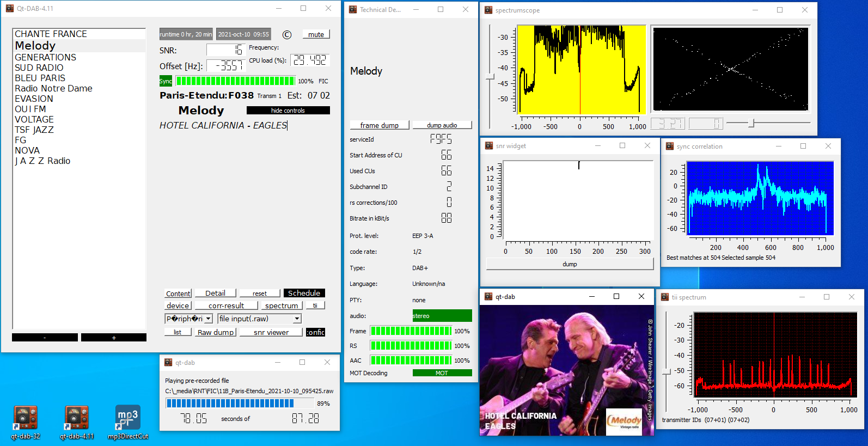Viewport: 868px width, 446px height.
Task: Open the qt-dab-32 desktop shortcut
Action: point(26,421)
